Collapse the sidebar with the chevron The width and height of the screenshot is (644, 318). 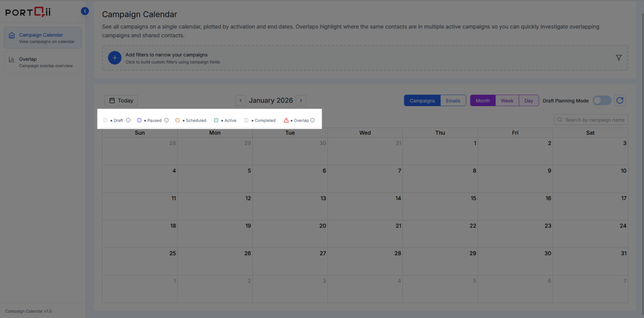coord(85,11)
